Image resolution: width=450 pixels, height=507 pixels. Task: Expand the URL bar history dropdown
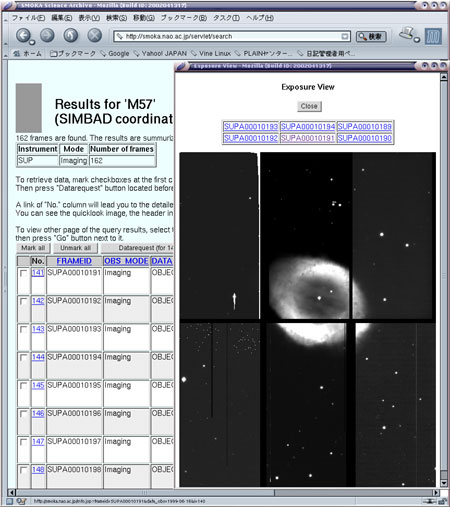pyautogui.click(x=345, y=36)
